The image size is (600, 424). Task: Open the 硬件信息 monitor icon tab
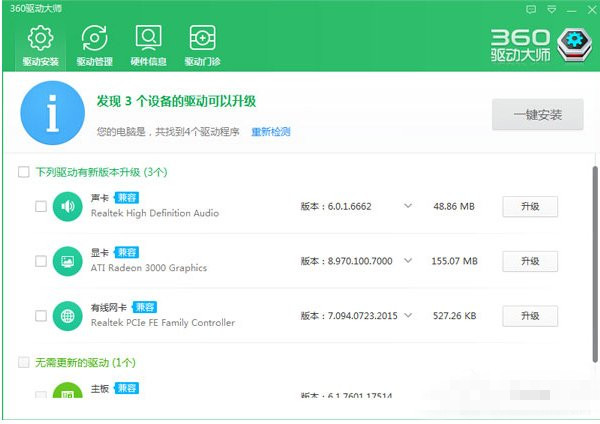pyautogui.click(x=149, y=45)
